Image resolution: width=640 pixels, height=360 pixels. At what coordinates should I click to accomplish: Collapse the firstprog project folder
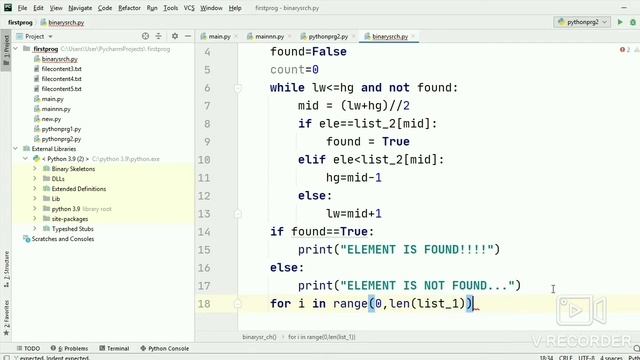coord(16,49)
